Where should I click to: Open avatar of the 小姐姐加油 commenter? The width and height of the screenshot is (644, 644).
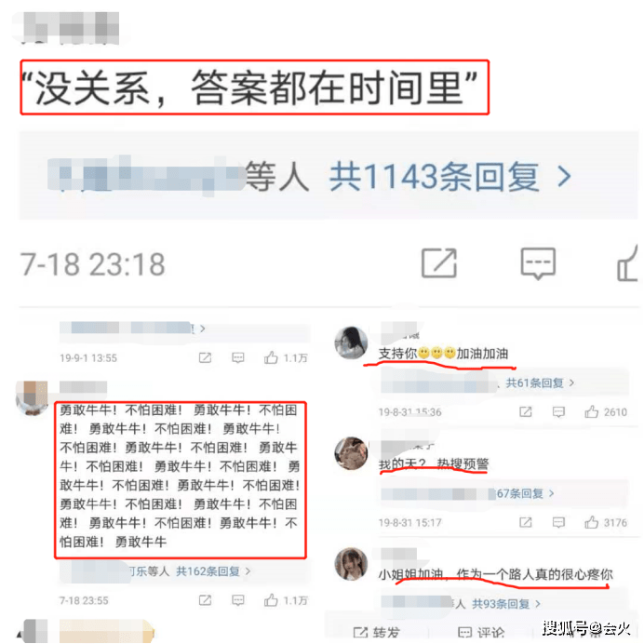click(x=351, y=564)
